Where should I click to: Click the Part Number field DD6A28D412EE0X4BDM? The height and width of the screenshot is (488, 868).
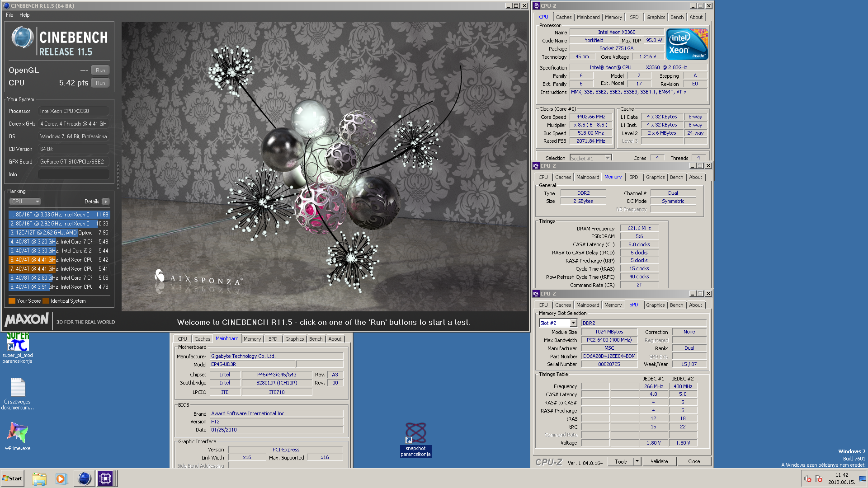pos(609,356)
